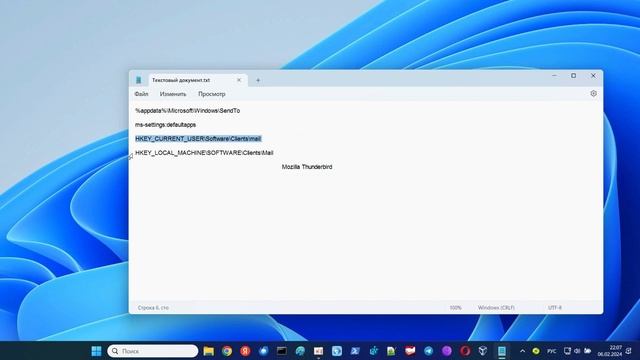Open the Файл menu

click(142, 94)
